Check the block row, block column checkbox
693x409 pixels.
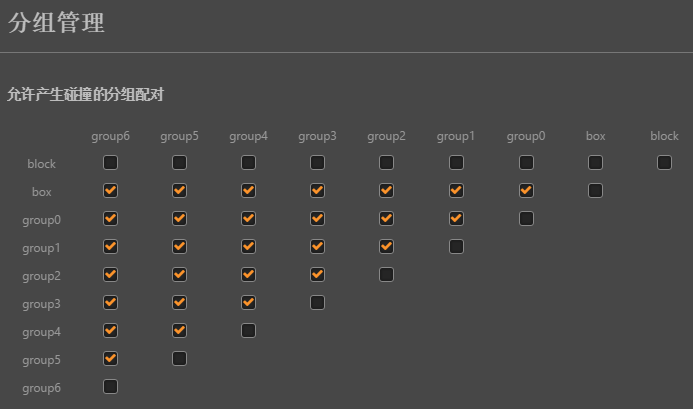[x=664, y=162]
